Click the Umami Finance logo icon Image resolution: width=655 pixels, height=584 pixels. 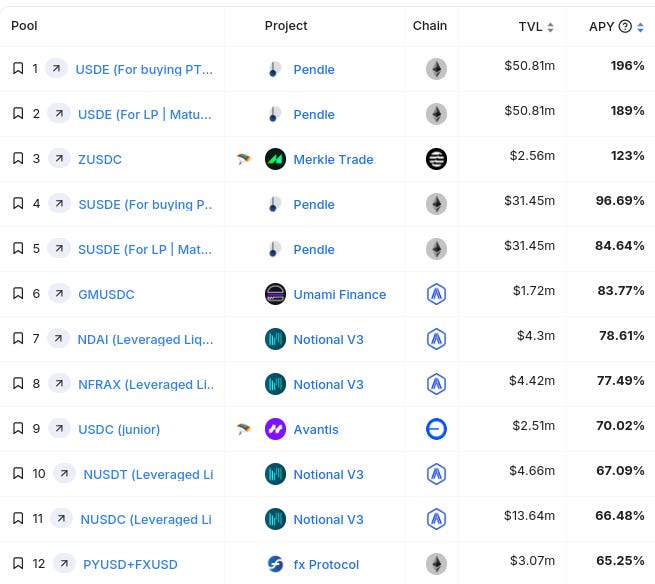click(x=275, y=294)
